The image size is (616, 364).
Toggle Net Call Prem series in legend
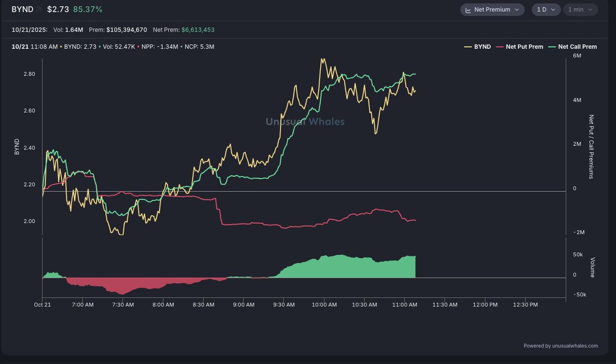(x=577, y=47)
